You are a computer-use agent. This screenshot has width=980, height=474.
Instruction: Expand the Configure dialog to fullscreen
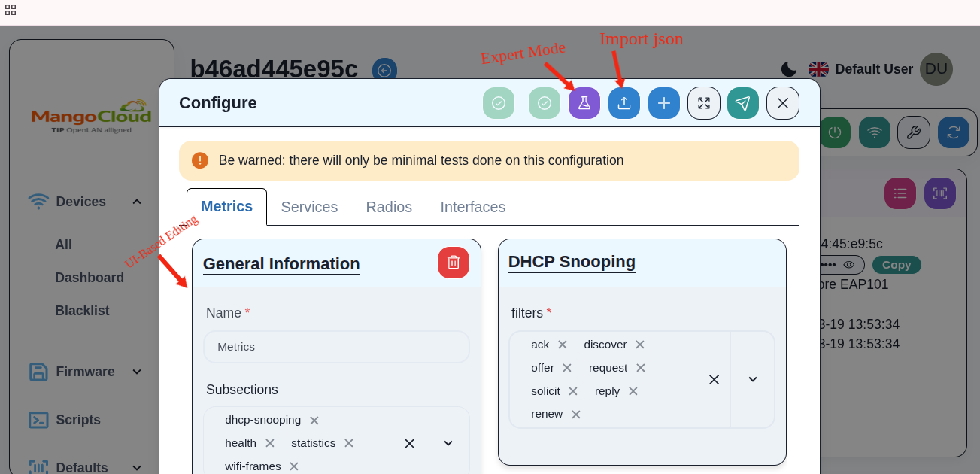[x=703, y=103]
